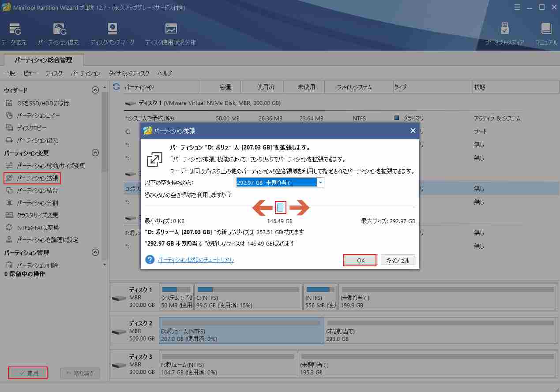Collapse the パーティション管理 section
The width and height of the screenshot is (560, 392).
[x=95, y=252]
